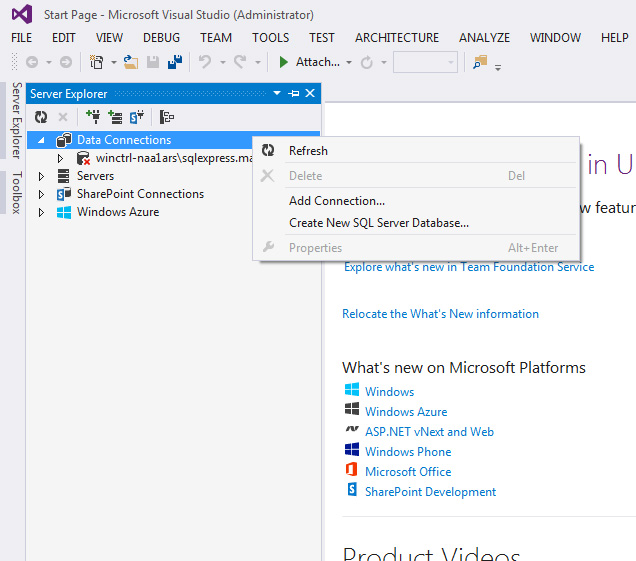Click the Delete icon in Server Explorer toolbar
Screen dimensions: 636x561
pos(63,117)
